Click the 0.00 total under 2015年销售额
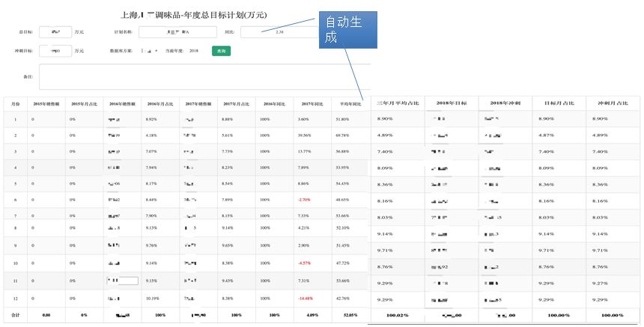644x327 pixels. [46, 315]
